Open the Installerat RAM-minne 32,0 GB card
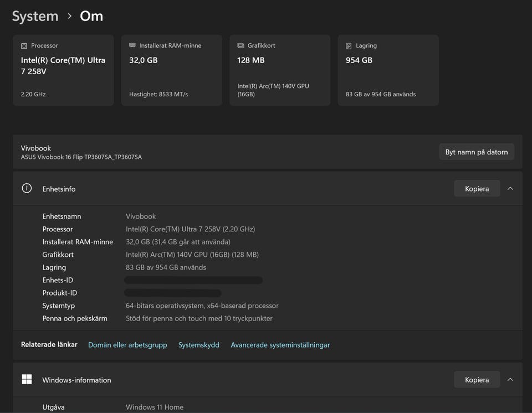 pyautogui.click(x=172, y=70)
